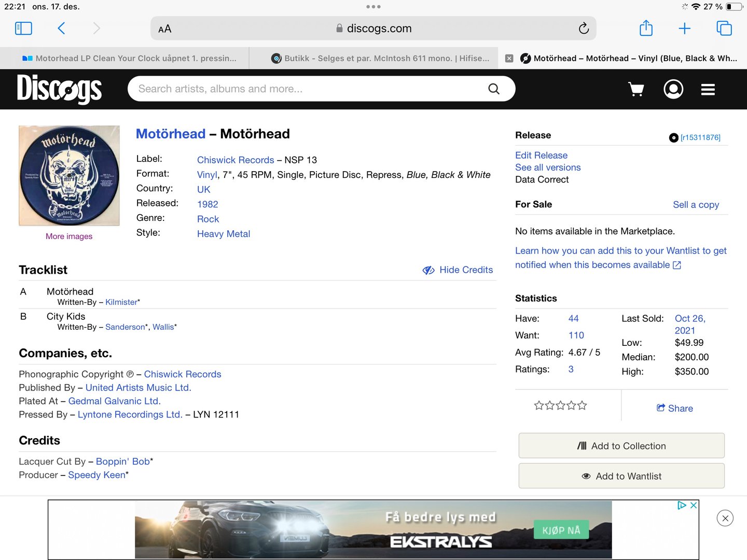Open a new Safari tab
The height and width of the screenshot is (560, 747).
point(685,29)
